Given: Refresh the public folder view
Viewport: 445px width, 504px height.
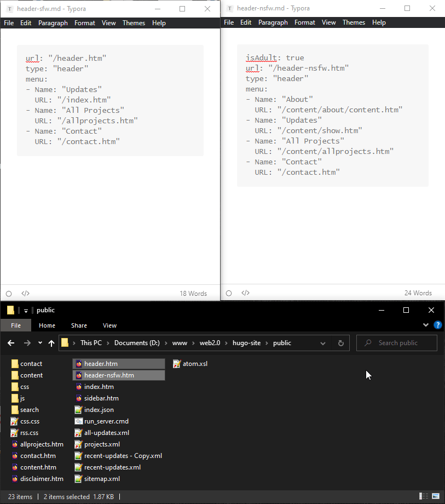Looking at the screenshot, I should tap(340, 343).
